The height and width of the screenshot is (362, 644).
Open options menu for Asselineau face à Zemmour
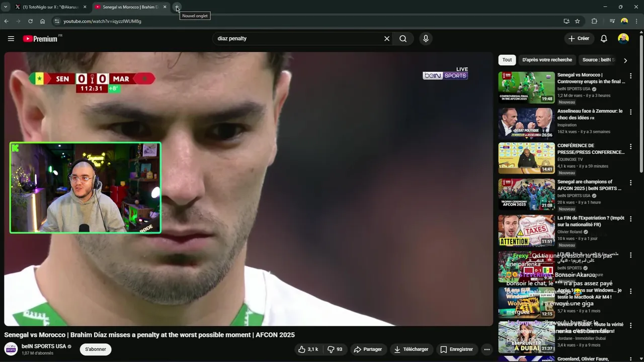coord(630,112)
